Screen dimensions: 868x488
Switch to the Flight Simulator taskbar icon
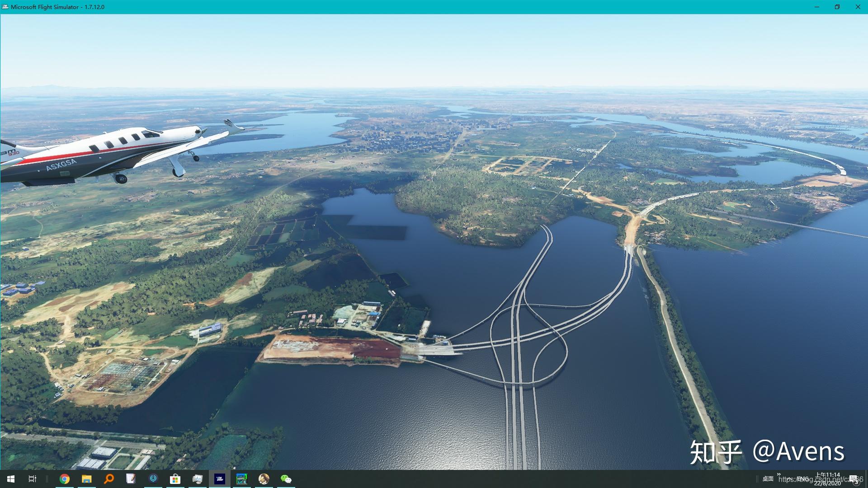pos(220,479)
